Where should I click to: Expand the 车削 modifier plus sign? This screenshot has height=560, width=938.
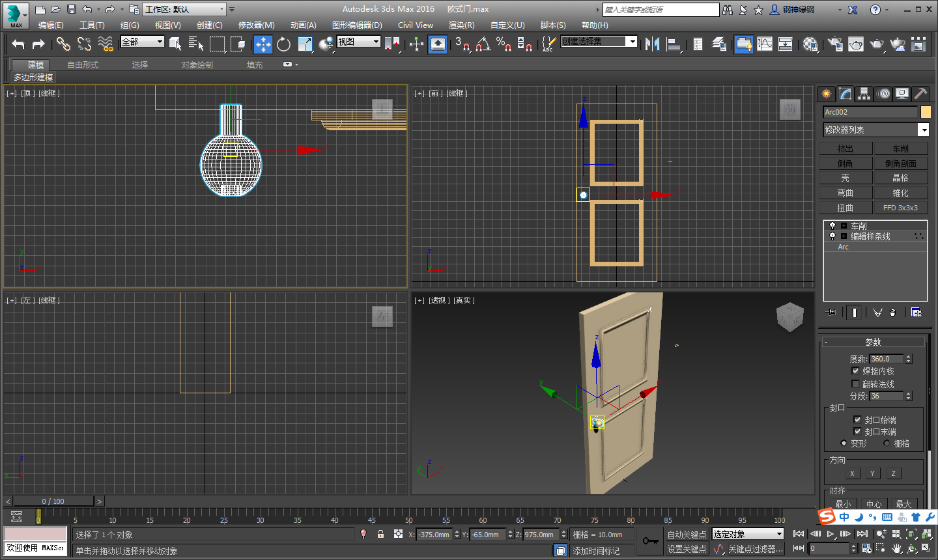[844, 225]
